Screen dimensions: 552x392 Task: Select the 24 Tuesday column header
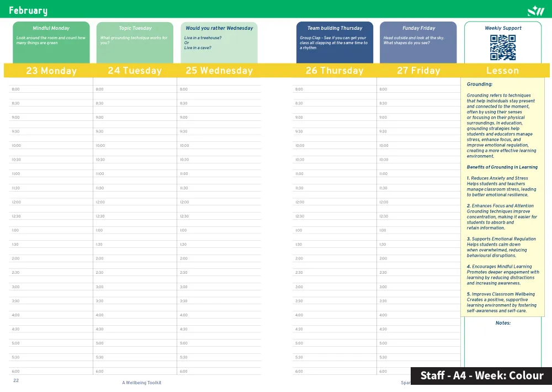(135, 71)
